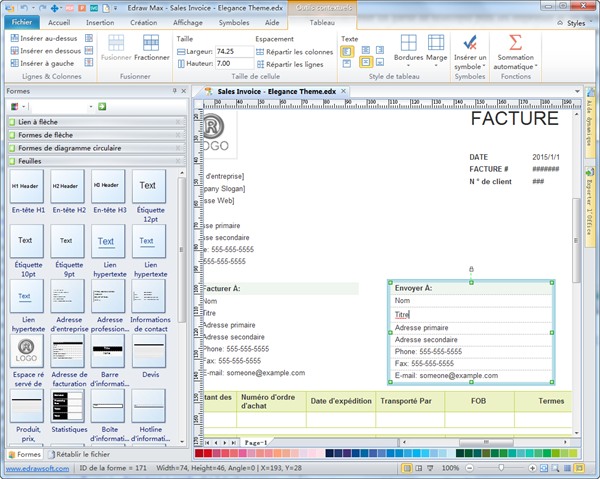This screenshot has height=479, width=600.
Task: Click Insérer un symbole icon
Action: click(x=470, y=45)
